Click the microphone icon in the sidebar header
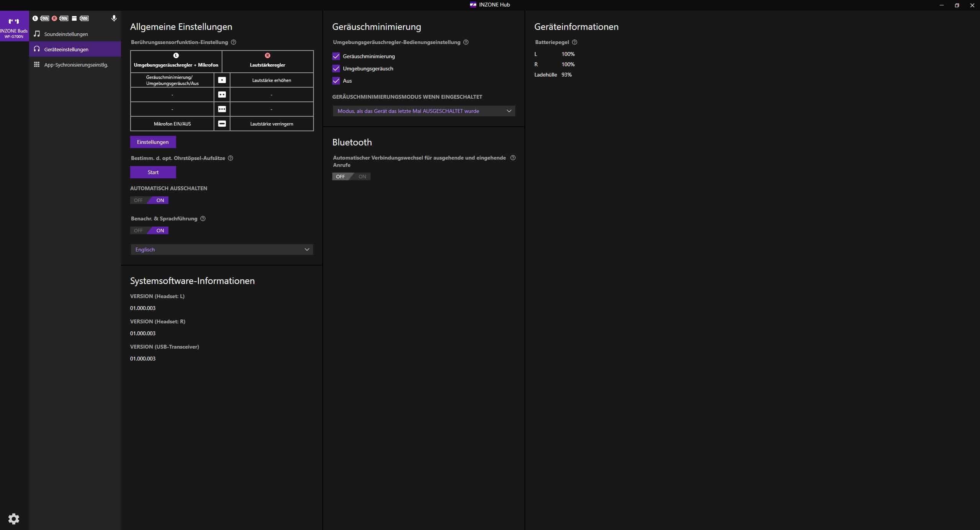 point(114,18)
